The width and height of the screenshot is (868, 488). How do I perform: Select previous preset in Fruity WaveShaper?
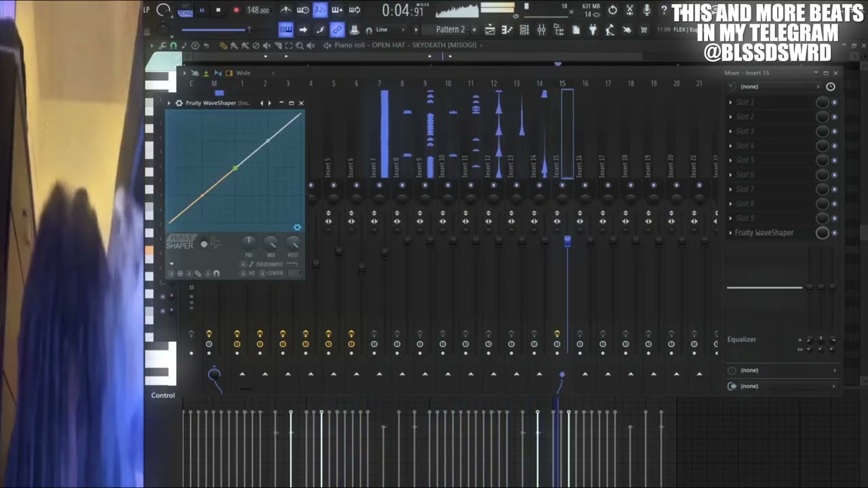click(262, 103)
